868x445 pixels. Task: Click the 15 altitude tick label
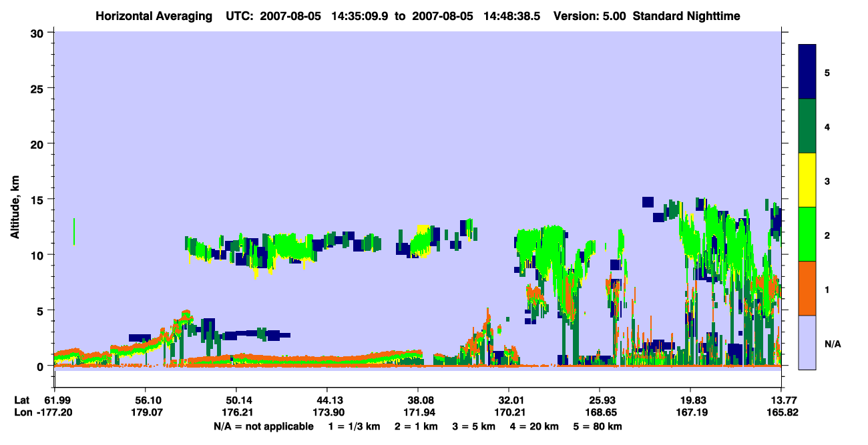pos(37,199)
